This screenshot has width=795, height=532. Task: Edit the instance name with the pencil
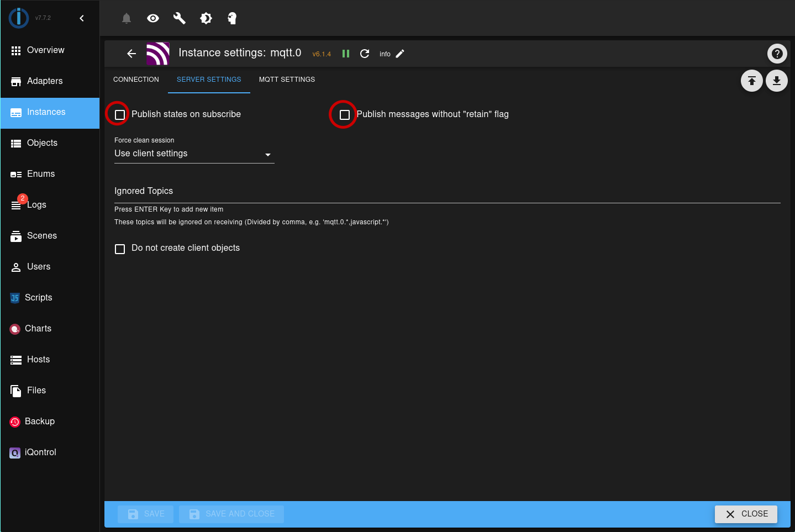coord(400,54)
